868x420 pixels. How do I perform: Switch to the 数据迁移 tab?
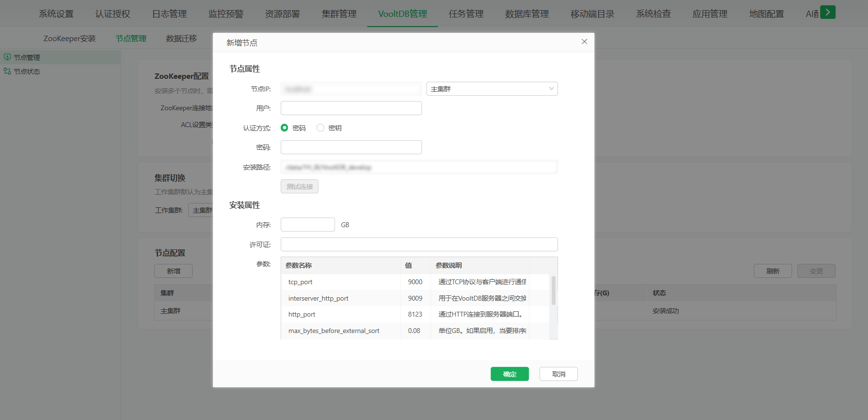(x=181, y=38)
